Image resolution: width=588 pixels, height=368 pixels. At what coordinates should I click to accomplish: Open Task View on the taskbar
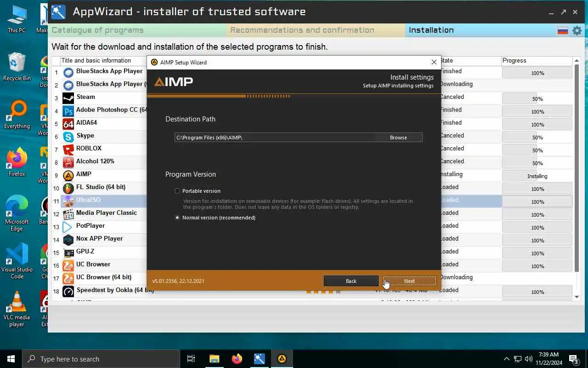191,359
